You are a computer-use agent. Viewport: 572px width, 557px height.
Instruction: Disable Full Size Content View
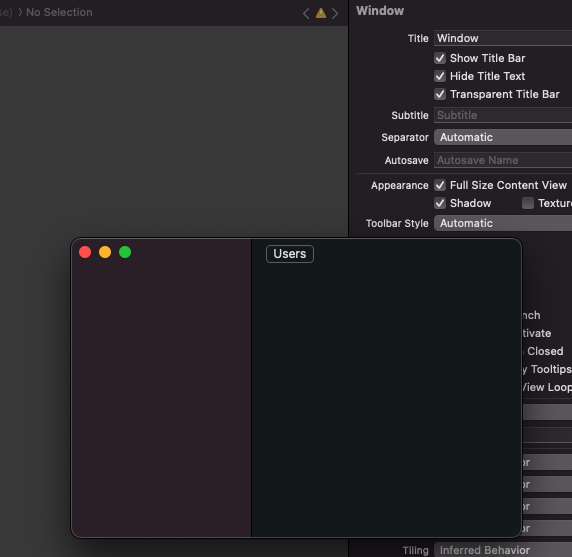(x=440, y=185)
